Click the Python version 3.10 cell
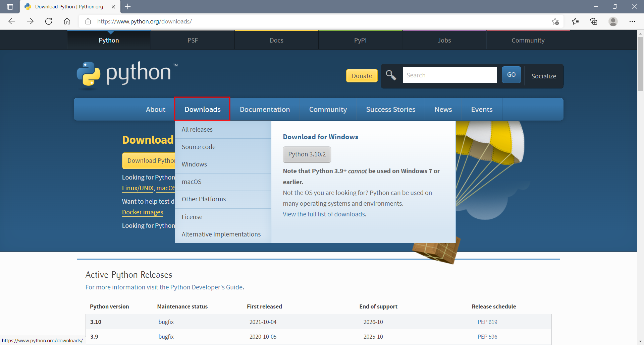644x345 pixels. (x=96, y=322)
